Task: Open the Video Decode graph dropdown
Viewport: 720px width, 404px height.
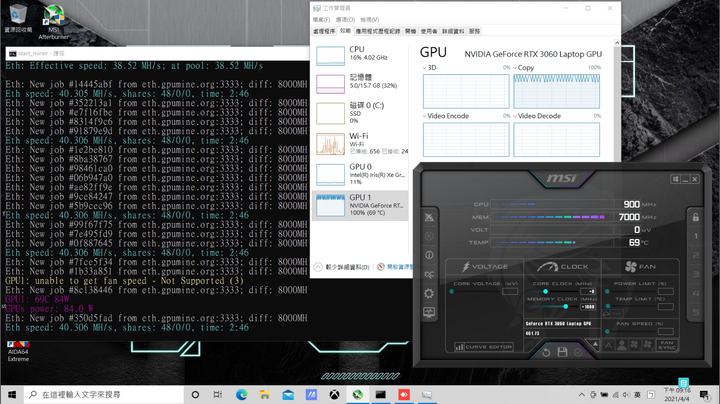Action: [x=515, y=116]
